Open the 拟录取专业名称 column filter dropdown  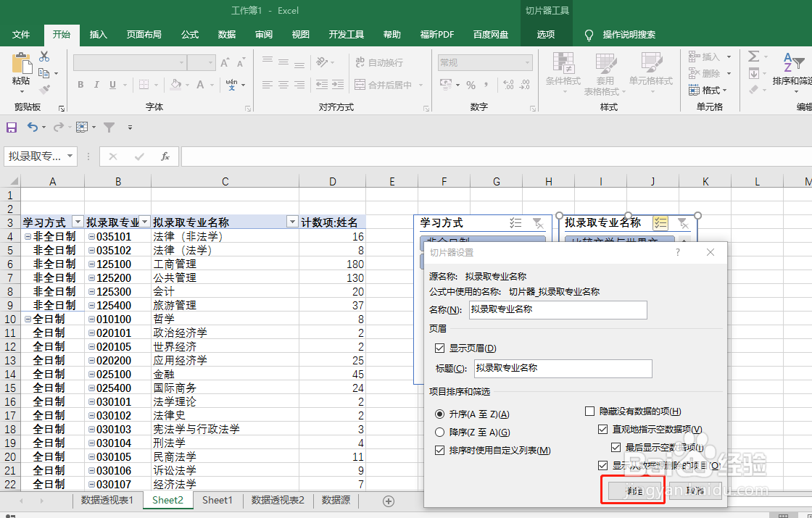tap(293, 222)
